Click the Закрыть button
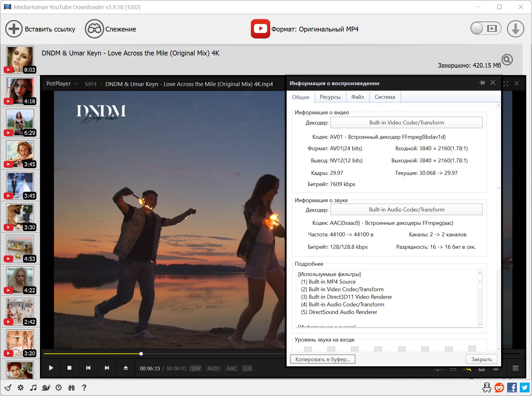Screen dimensions: 532x396 tap(481, 359)
